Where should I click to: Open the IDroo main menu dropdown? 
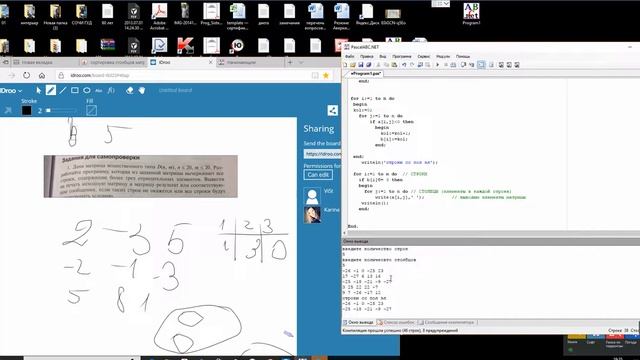click(x=11, y=91)
